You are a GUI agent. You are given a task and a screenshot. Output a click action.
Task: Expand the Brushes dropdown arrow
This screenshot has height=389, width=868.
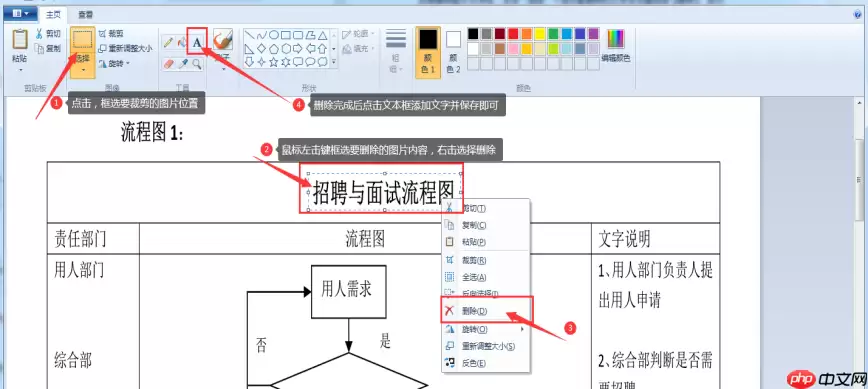pos(223,69)
